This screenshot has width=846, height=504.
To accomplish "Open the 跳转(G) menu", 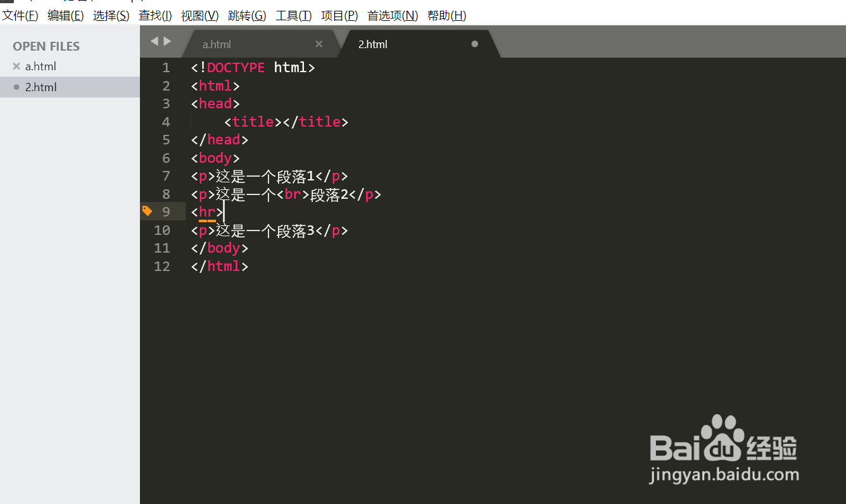I will pos(248,16).
